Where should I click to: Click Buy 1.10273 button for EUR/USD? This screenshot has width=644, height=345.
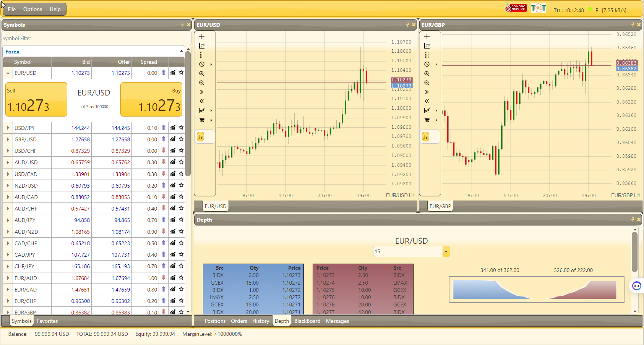[151, 99]
